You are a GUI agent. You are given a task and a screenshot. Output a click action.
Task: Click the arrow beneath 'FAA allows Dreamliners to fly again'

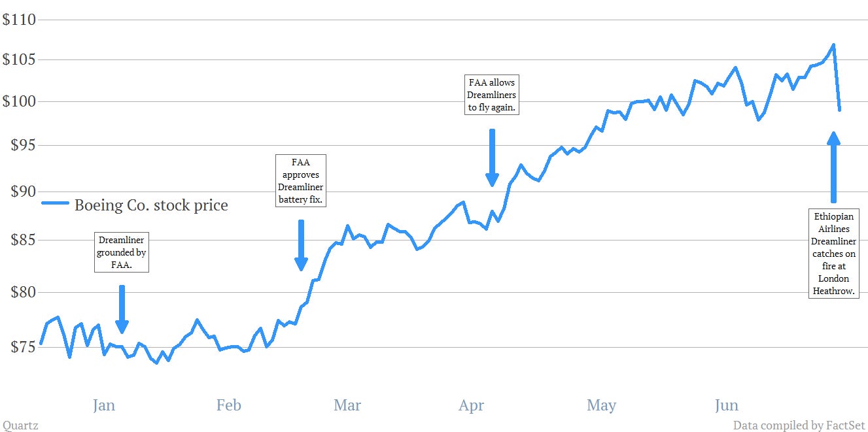tap(492, 158)
